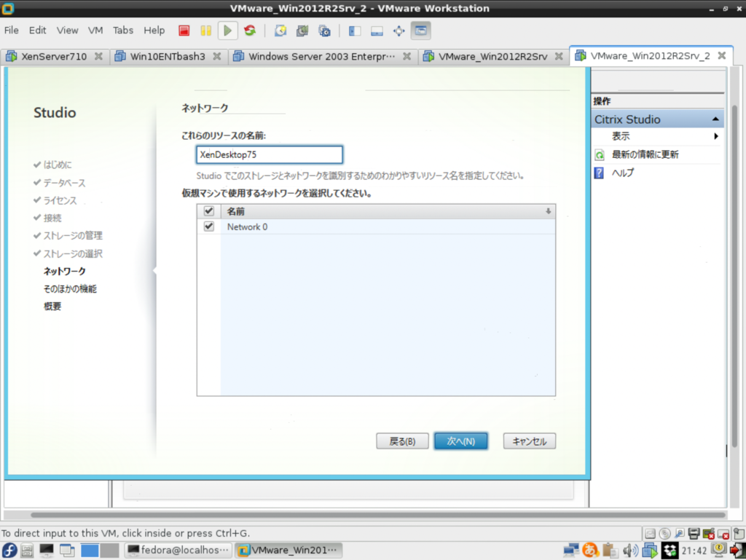This screenshot has width=746, height=560.
Task: Switch to Windows Server 2003 Enterprise tab
Action: (x=321, y=57)
